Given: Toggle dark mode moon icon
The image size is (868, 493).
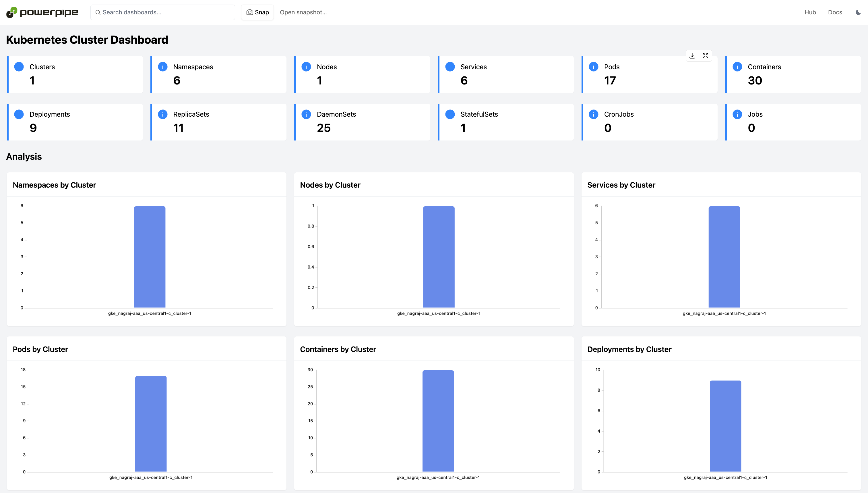Looking at the screenshot, I should 858,13.
